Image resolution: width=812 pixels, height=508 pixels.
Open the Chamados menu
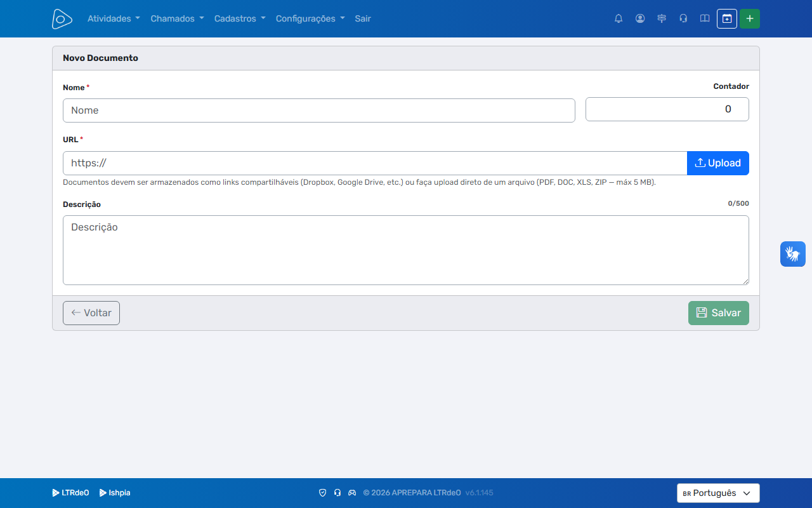point(177,18)
